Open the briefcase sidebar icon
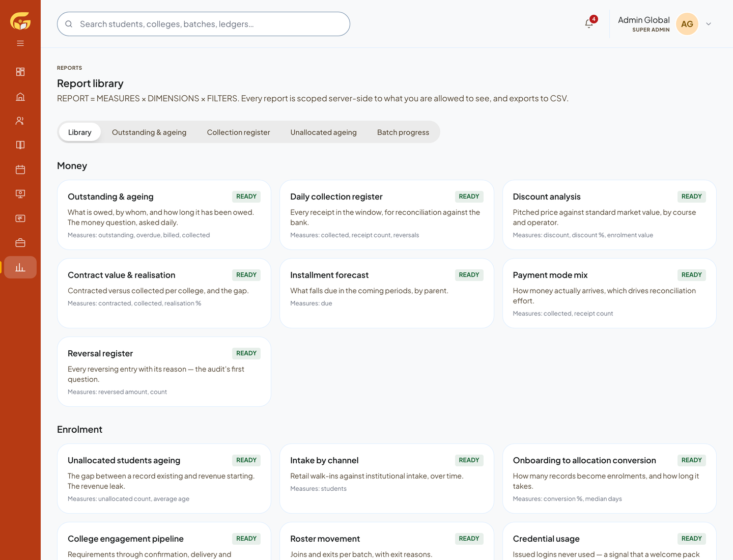 click(x=20, y=243)
